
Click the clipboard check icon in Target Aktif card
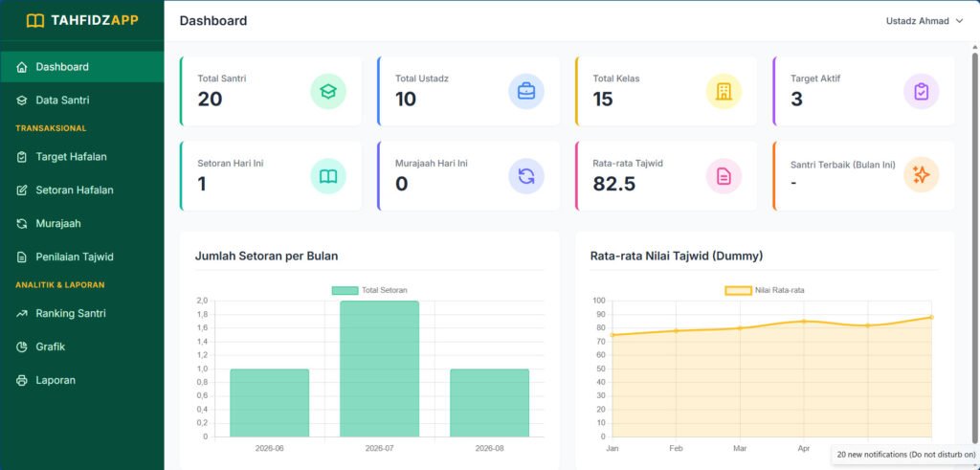tap(922, 91)
